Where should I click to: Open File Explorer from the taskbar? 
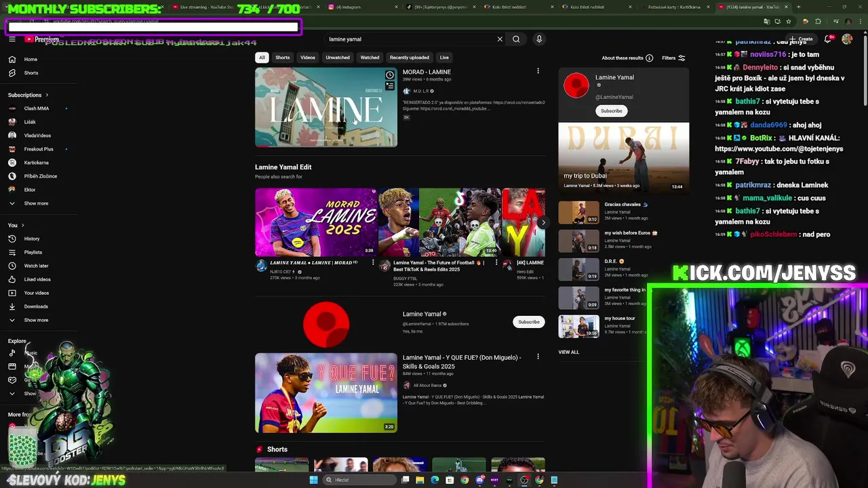pos(420,480)
